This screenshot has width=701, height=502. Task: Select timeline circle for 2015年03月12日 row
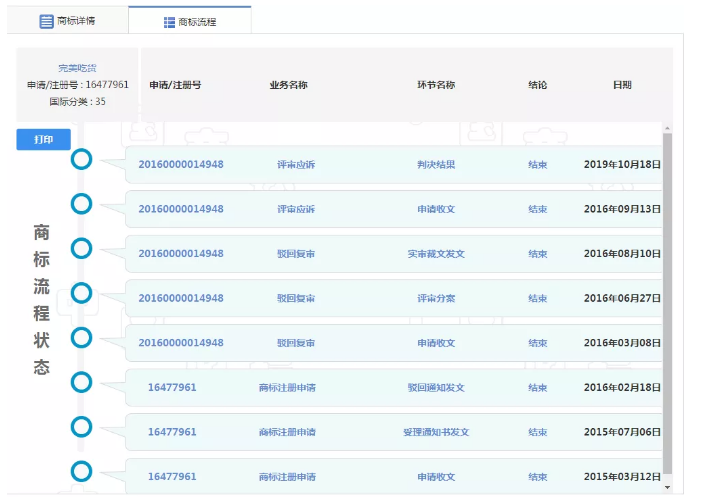pos(81,472)
